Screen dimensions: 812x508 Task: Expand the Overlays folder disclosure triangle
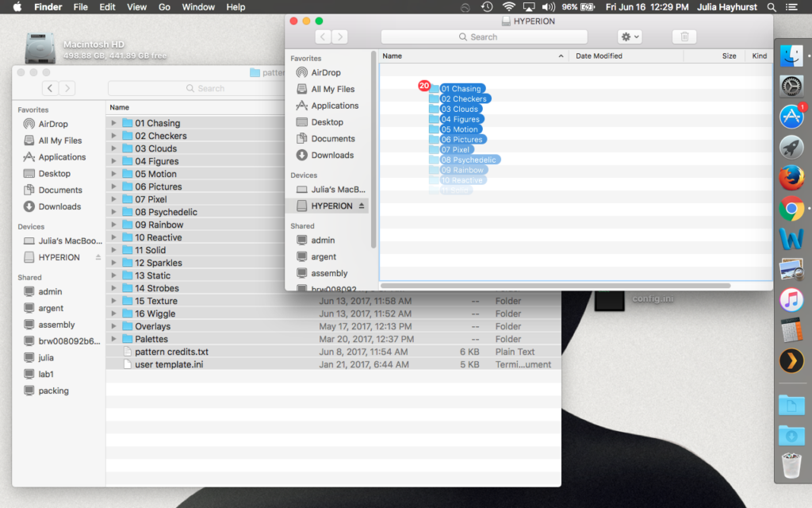(x=113, y=326)
